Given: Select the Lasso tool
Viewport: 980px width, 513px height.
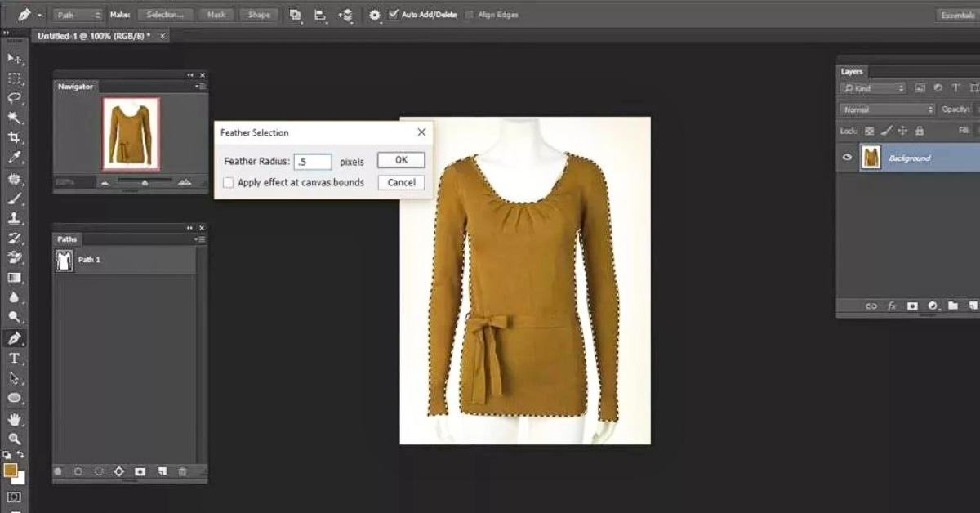Looking at the screenshot, I should [14, 98].
